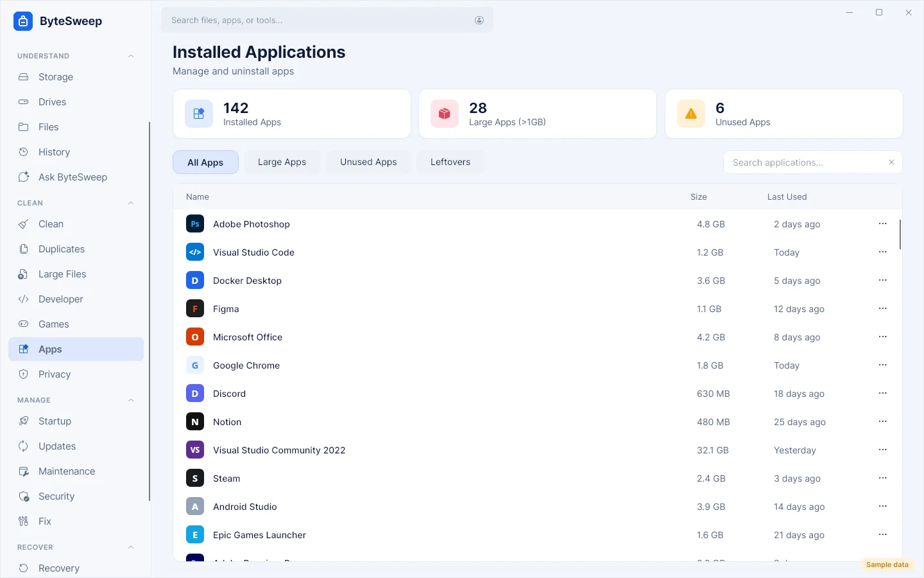View cleanup History
Image resolution: width=924 pixels, height=578 pixels.
76,152
